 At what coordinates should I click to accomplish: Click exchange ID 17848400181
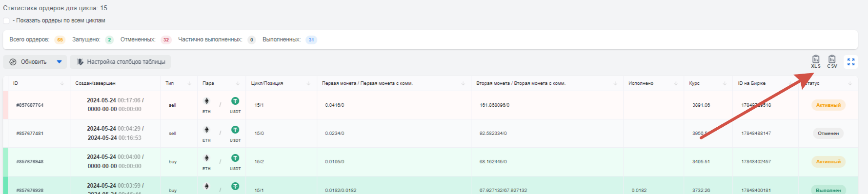click(x=756, y=191)
